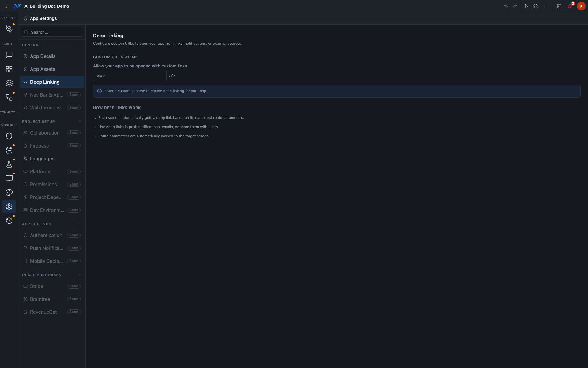This screenshot has height=368, width=588.
Task: Collapse the General section
Action: tap(80, 45)
